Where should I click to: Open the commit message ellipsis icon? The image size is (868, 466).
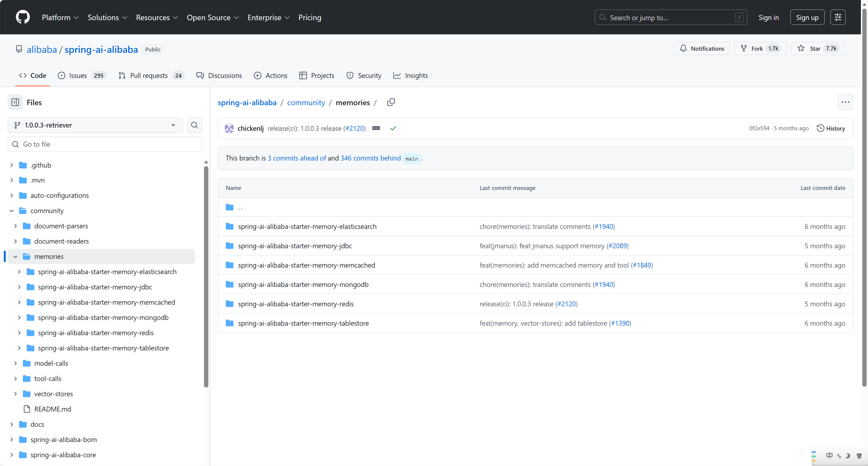[x=376, y=128]
